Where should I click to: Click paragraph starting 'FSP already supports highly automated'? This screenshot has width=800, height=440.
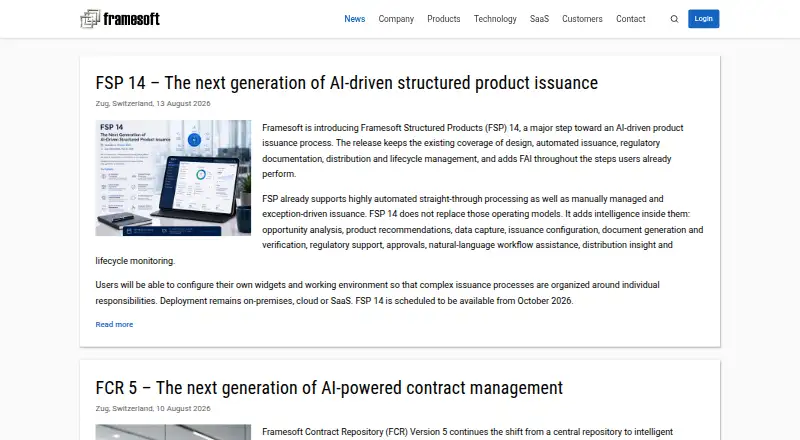click(x=399, y=230)
